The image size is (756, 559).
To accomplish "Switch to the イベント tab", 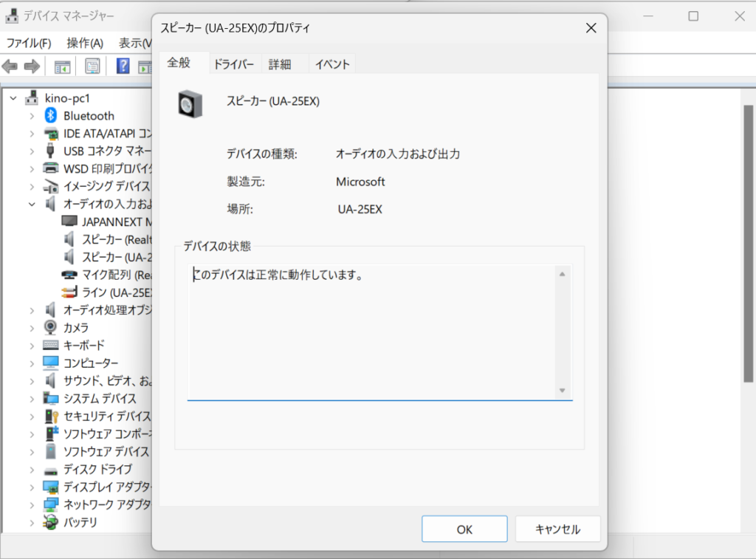I will point(332,64).
